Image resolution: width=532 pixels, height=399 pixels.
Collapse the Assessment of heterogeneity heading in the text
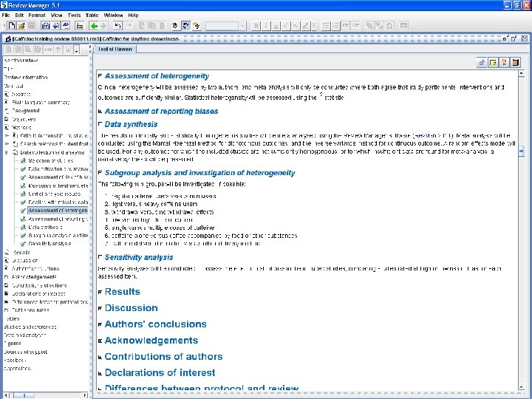click(x=100, y=75)
